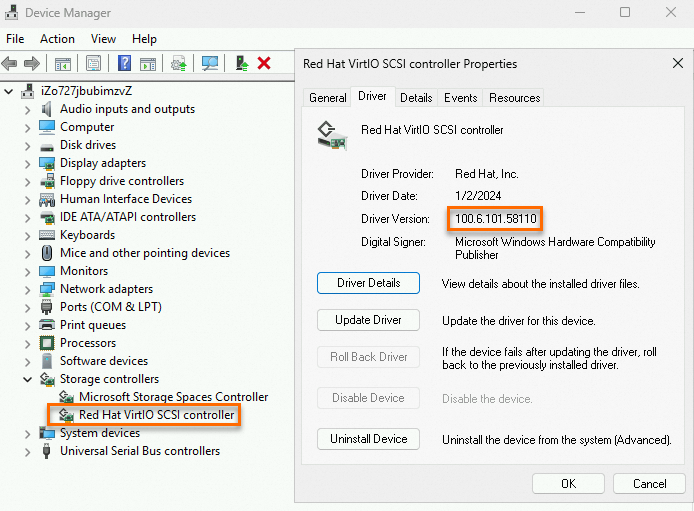Expand the Monitors node
This screenshot has width=694, height=511.
coord(27,272)
